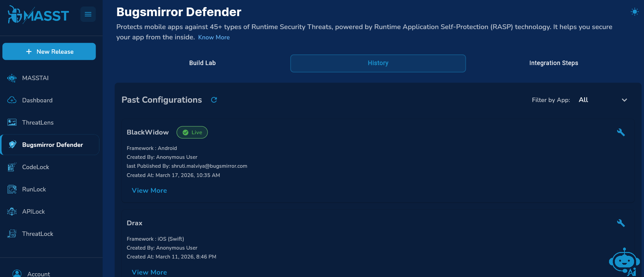The height and width of the screenshot is (277, 644).
Task: Follow the Know More link
Action: [214, 37]
